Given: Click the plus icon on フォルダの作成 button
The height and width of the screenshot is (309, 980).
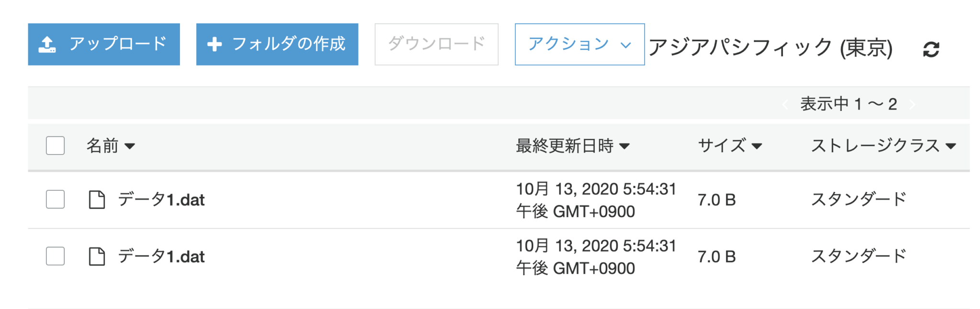Looking at the screenshot, I should (x=215, y=44).
